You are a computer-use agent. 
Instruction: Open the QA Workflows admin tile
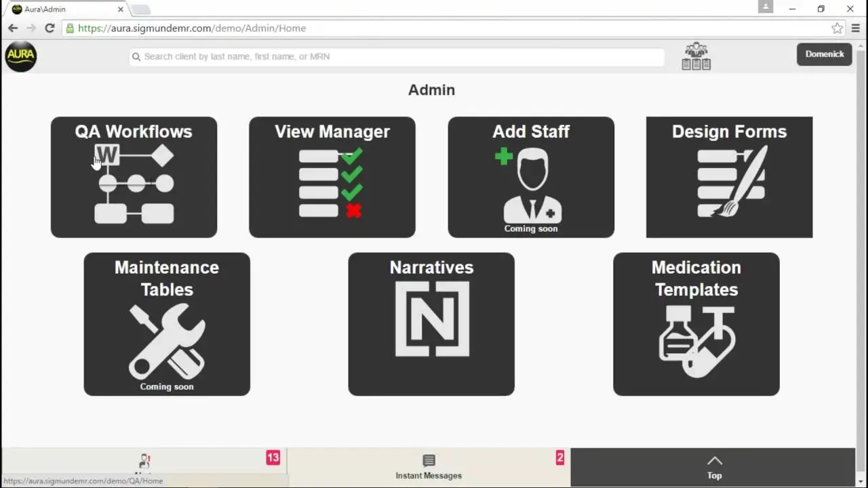pyautogui.click(x=134, y=178)
